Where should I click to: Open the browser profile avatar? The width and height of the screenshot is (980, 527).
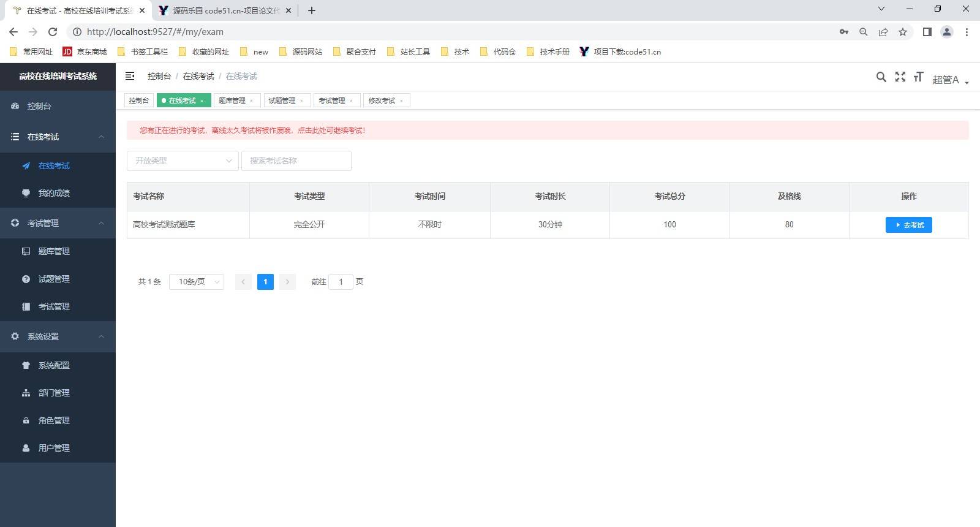click(947, 32)
